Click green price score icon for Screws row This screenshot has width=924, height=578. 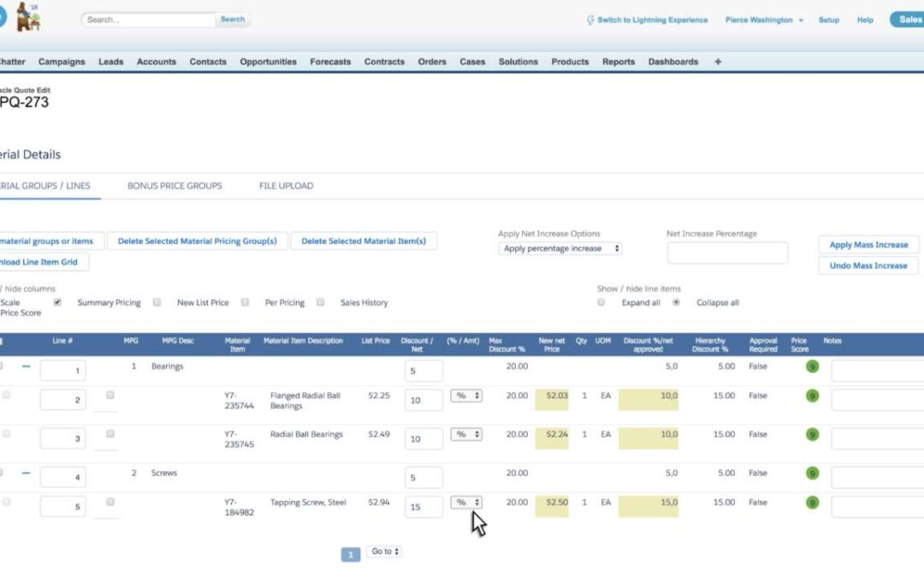pos(812,473)
